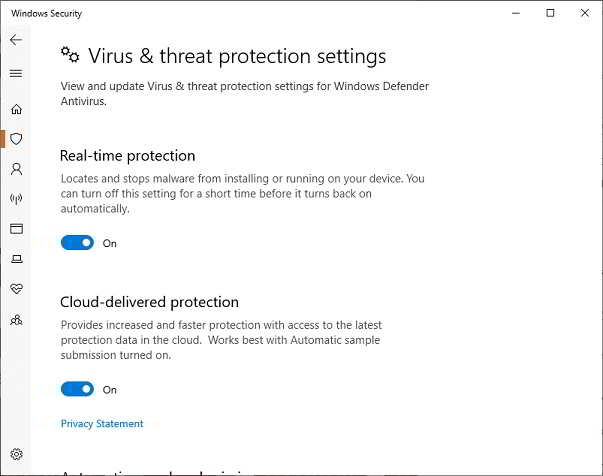The height and width of the screenshot is (476, 603).
Task: Open Family options icon
Action: tap(16, 320)
